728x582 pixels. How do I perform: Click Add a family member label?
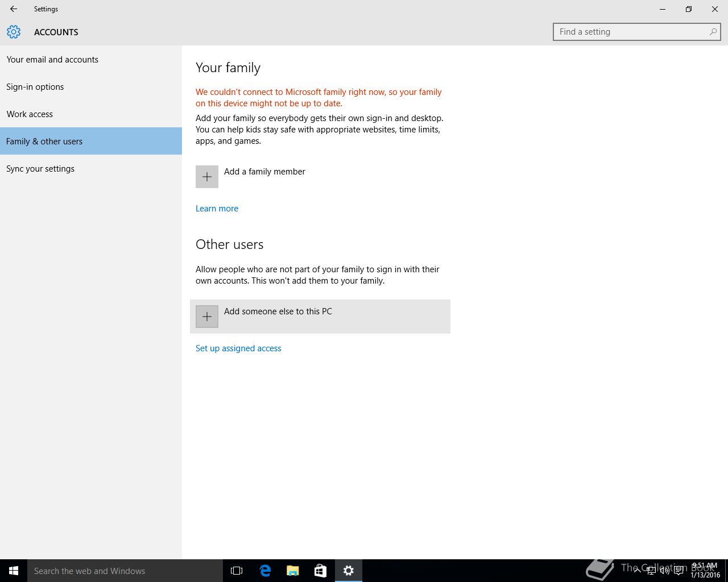click(x=264, y=172)
